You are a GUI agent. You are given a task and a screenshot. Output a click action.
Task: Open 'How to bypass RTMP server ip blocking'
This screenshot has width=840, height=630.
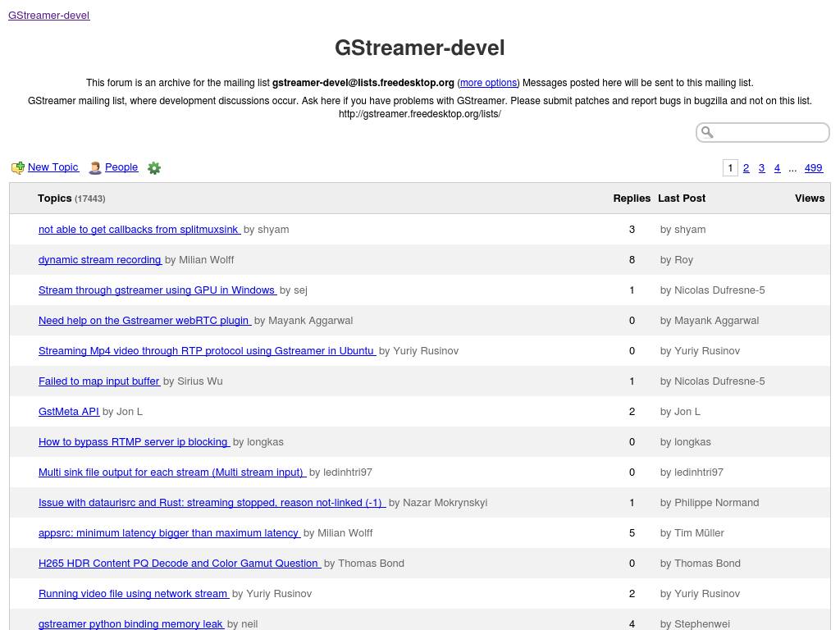tap(134, 442)
